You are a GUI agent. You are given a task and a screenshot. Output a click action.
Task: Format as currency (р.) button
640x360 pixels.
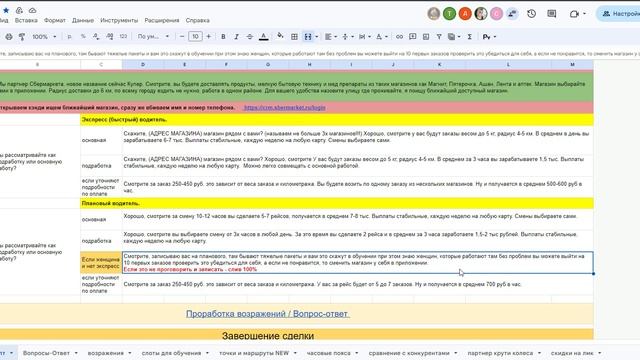pyautogui.click(x=69, y=37)
